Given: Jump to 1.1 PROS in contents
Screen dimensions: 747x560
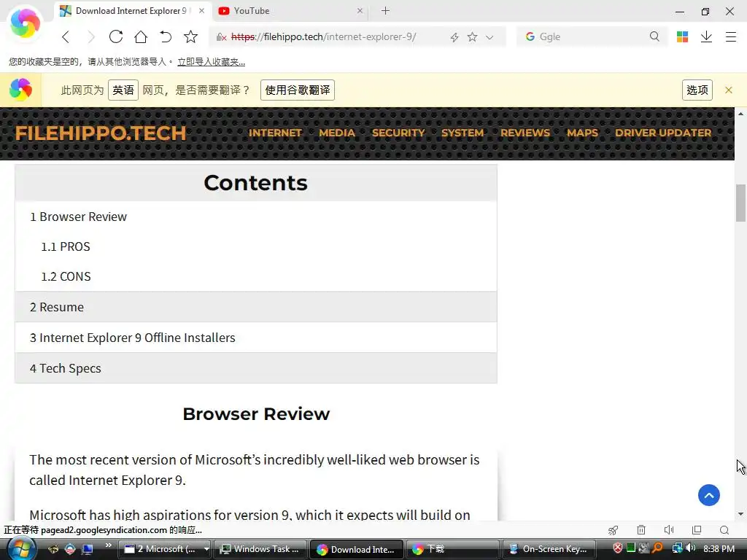Looking at the screenshot, I should [x=65, y=246].
